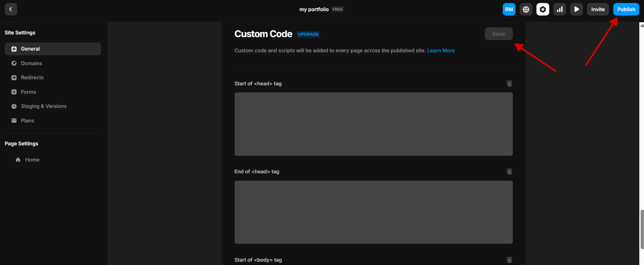
Task: Click the Publish button
Action: [626, 9]
